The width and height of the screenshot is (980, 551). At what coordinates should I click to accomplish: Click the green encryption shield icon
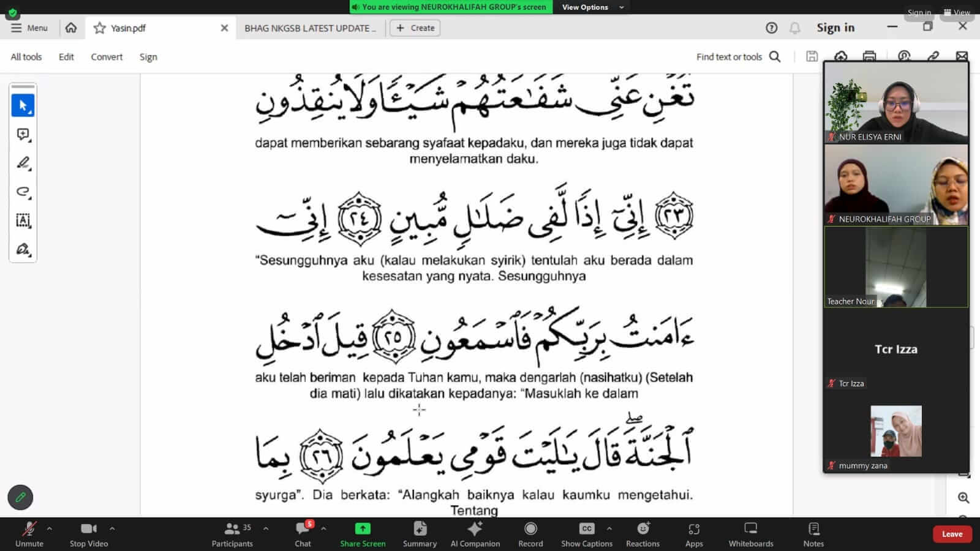pyautogui.click(x=12, y=12)
